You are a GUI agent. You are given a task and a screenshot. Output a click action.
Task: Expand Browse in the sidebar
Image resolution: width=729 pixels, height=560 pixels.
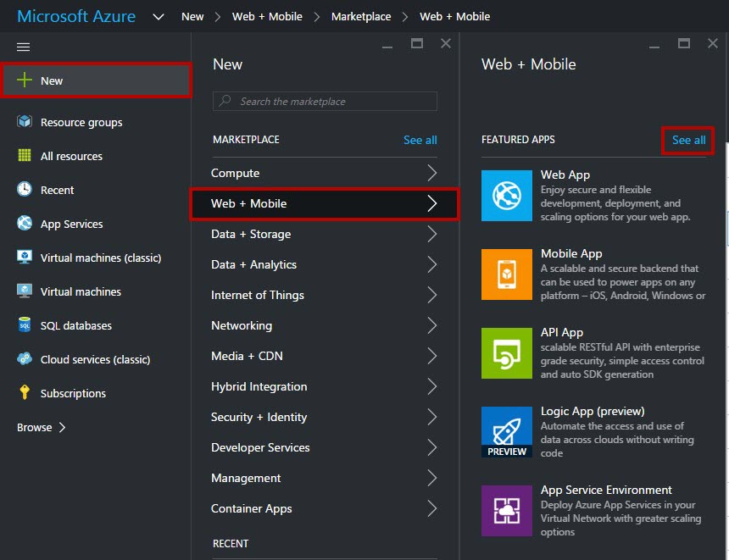(41, 427)
